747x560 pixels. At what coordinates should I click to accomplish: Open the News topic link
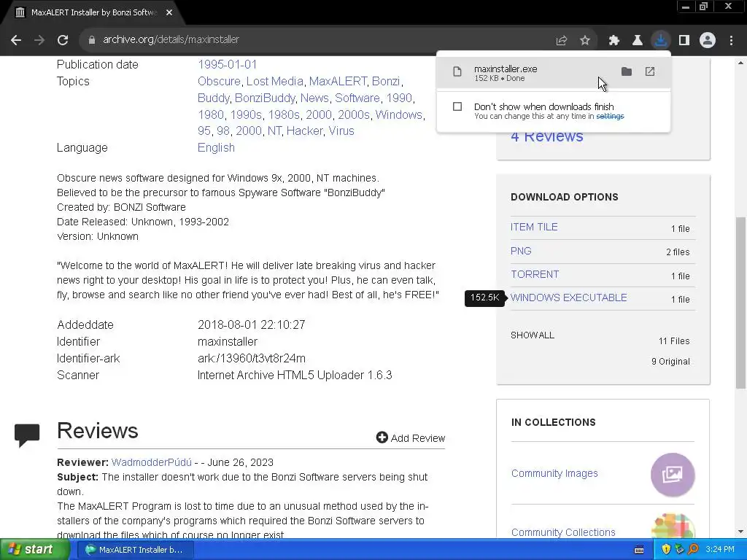[x=314, y=98]
